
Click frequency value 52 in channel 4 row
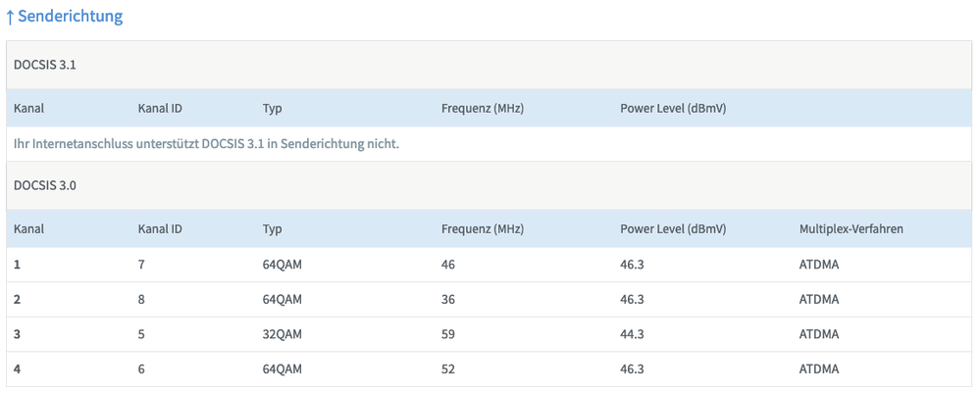click(x=448, y=369)
